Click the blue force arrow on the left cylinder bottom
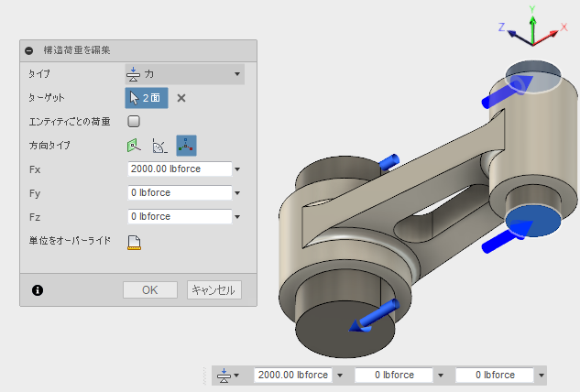Viewport: 580px width, 392px height. 375,316
